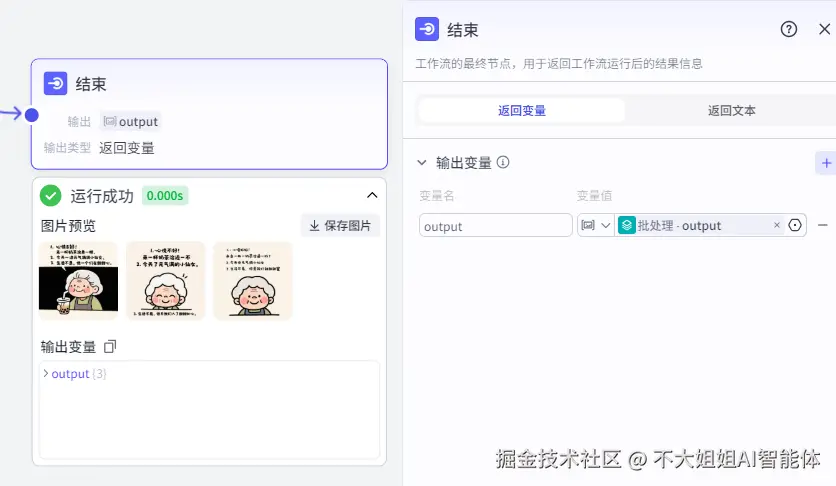The width and height of the screenshot is (836, 486).
Task: Open the variable selector circle icon
Action: (795, 225)
